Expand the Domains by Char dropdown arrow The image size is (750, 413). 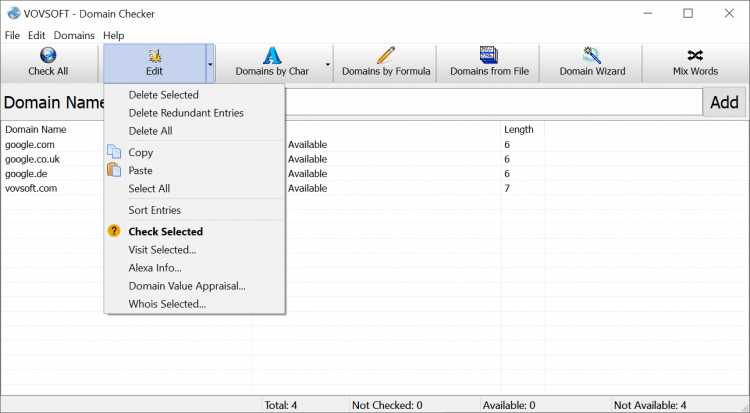[328, 63]
